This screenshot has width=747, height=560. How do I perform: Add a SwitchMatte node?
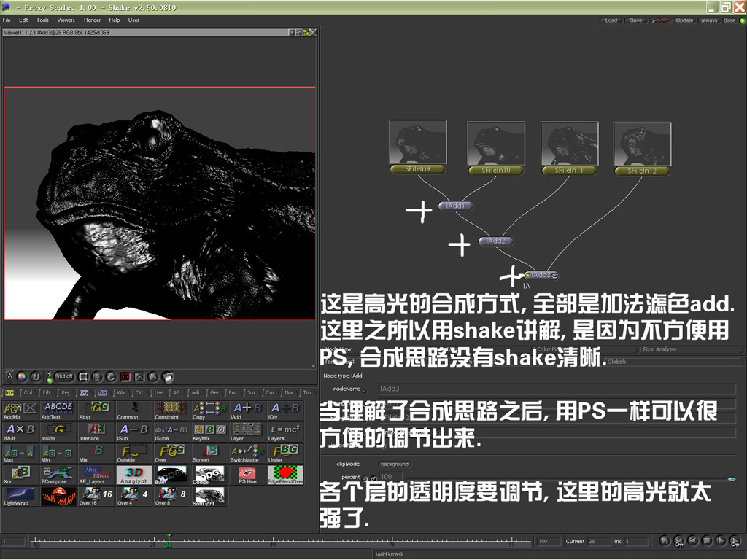[247, 454]
